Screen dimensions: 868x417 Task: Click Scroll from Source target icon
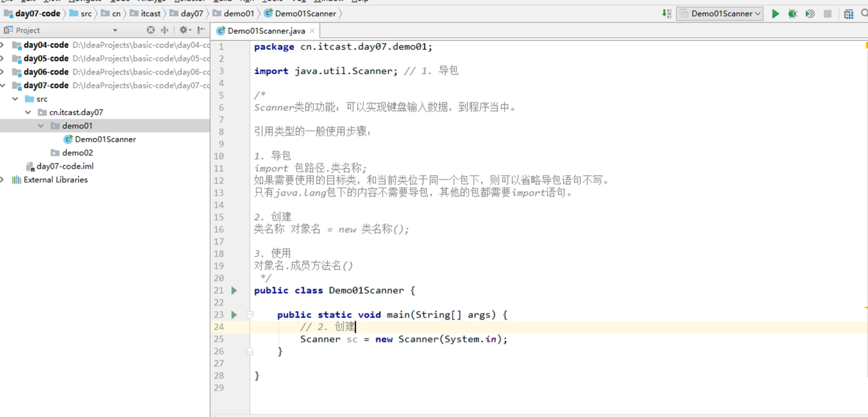tap(150, 30)
